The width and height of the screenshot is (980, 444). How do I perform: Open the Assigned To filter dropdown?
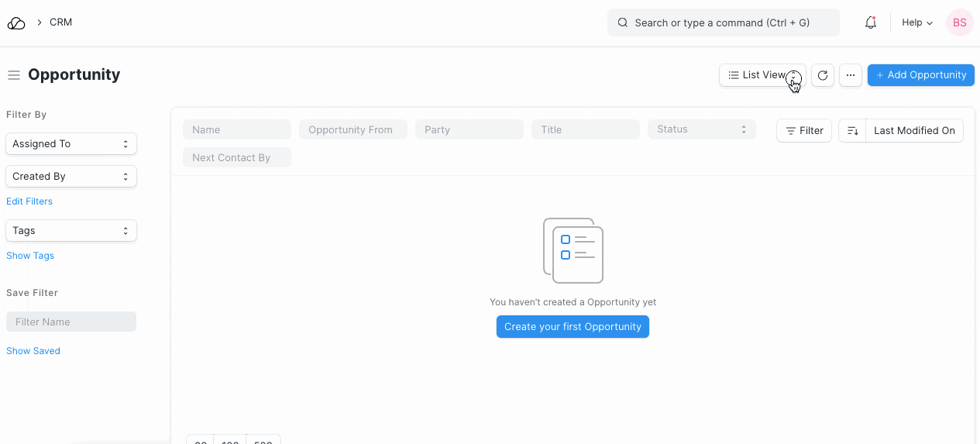[x=71, y=144]
